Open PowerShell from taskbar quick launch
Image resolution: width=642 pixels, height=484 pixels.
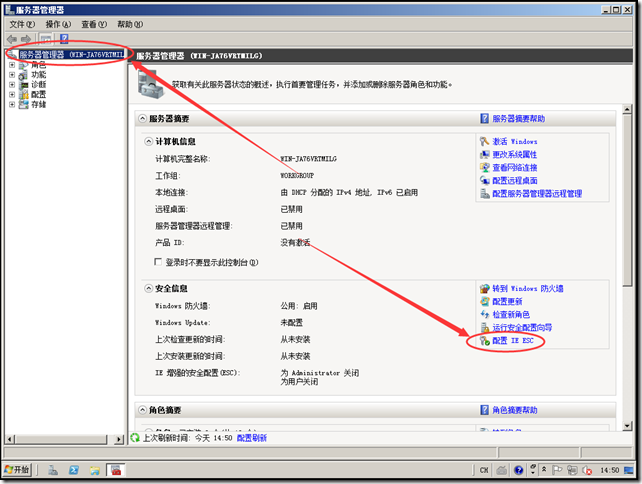click(74, 470)
